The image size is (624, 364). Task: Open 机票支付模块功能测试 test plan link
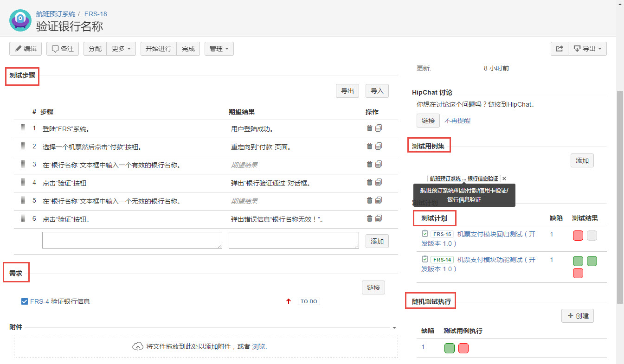click(x=478, y=264)
